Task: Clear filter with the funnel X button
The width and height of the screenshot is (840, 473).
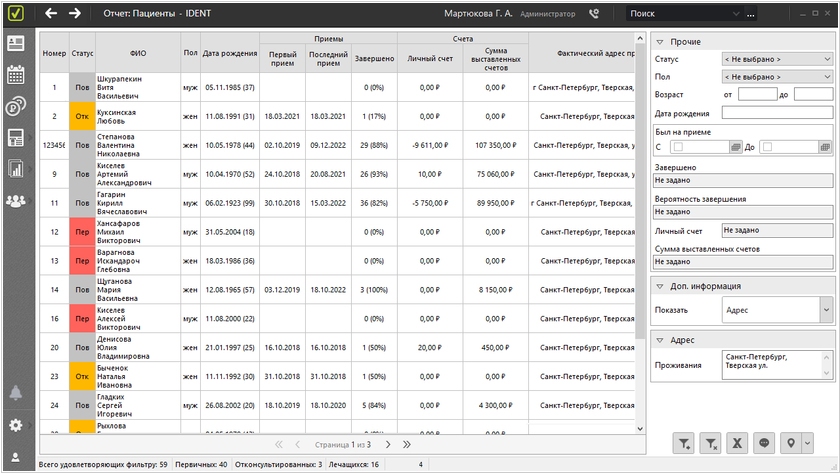Action: 710,443
